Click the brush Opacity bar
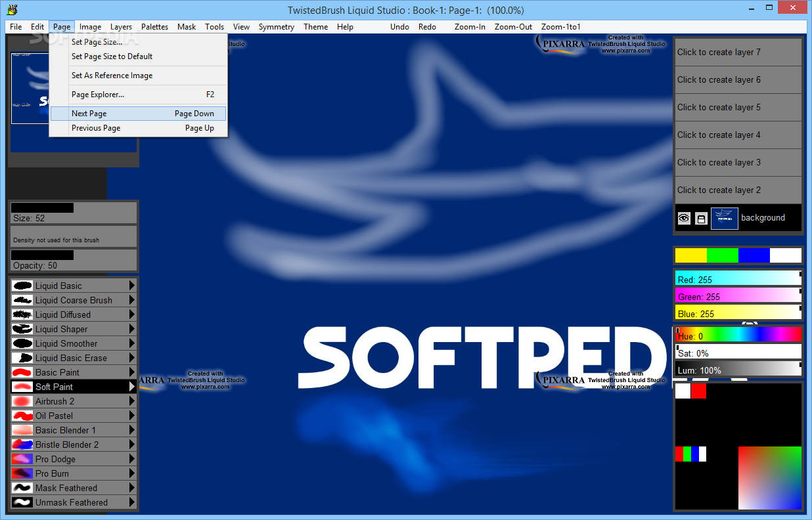Screen dimensions: 812x520 73,260
